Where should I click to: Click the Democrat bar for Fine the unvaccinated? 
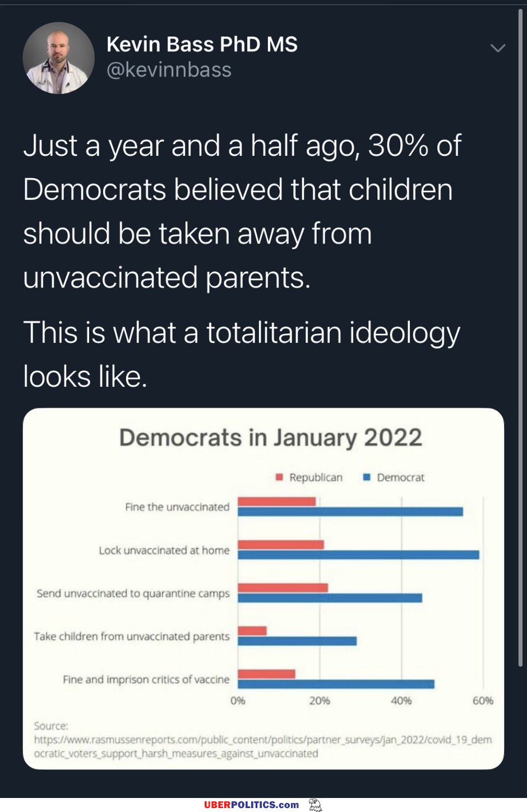tap(350, 512)
